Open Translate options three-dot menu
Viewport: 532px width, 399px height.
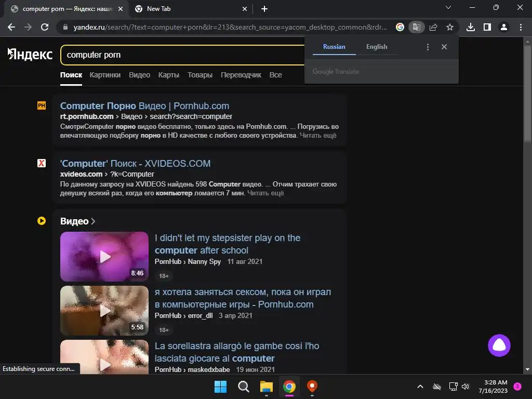[428, 47]
